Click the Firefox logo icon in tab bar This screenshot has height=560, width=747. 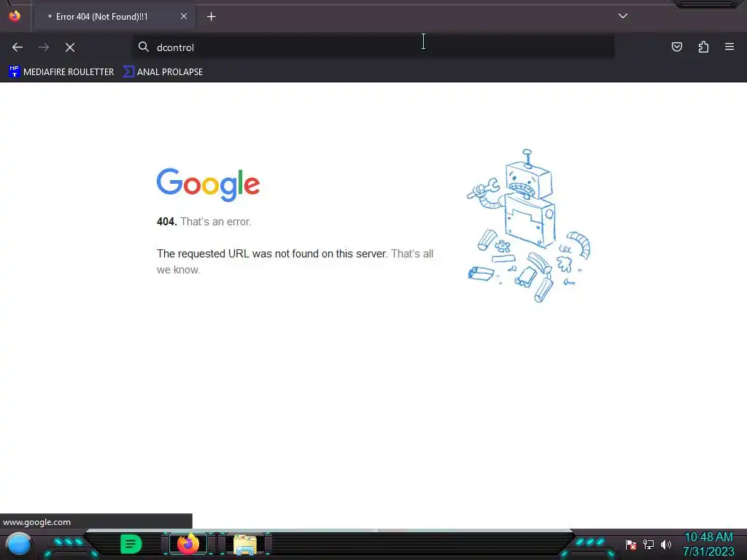tap(15, 16)
